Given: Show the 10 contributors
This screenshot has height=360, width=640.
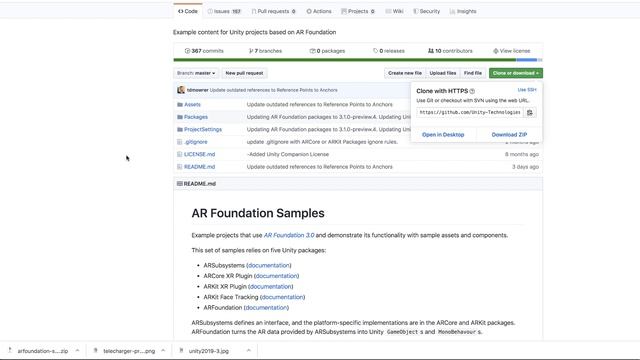Looking at the screenshot, I should click(x=450, y=51).
